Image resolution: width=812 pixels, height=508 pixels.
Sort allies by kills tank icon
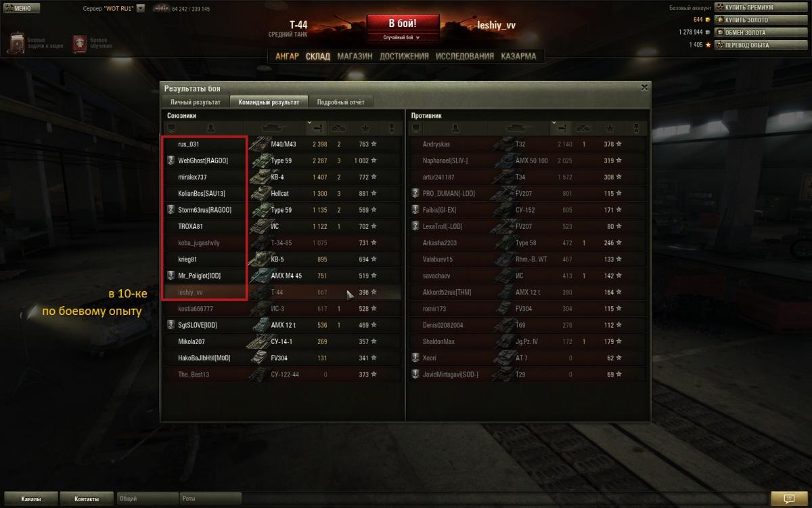tap(340, 127)
